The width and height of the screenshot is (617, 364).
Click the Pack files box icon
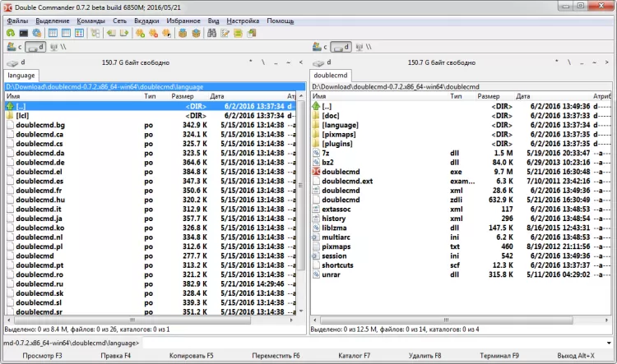click(183, 33)
